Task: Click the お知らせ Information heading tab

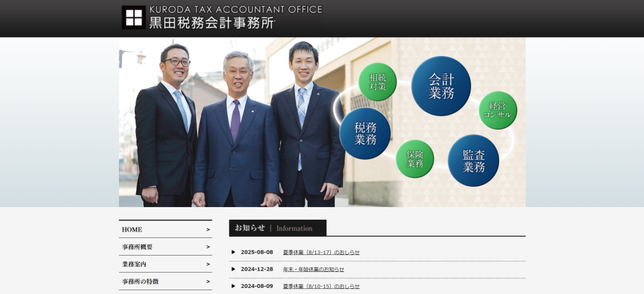Action: pyautogui.click(x=277, y=228)
